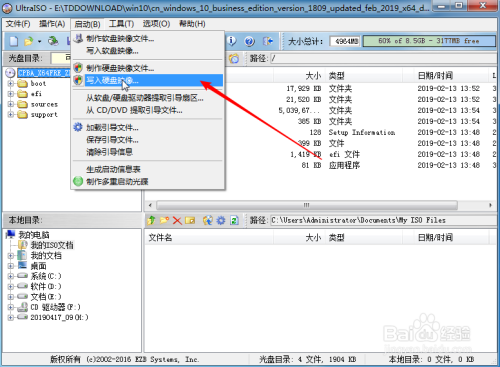Click the right scroll arrow of file list
This screenshot has width=500, height=367.
click(x=490, y=205)
